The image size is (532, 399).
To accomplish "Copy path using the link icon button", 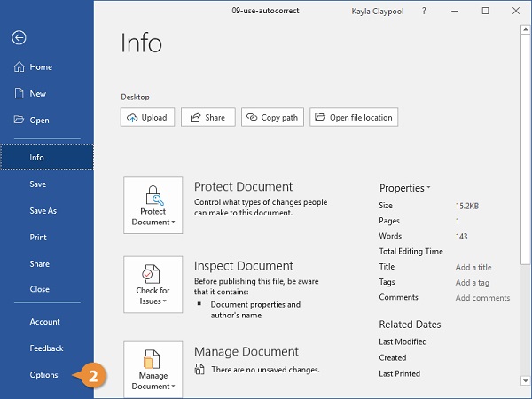I will (x=272, y=117).
